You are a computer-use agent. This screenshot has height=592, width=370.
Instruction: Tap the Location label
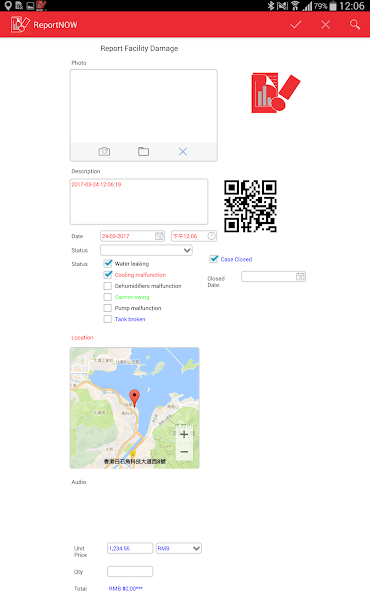click(x=82, y=338)
